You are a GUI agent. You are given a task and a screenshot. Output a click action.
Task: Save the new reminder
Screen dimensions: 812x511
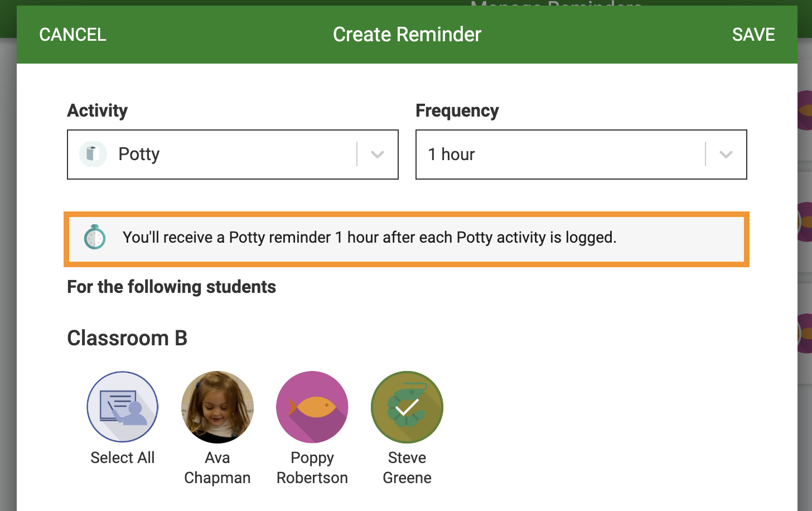coord(753,35)
